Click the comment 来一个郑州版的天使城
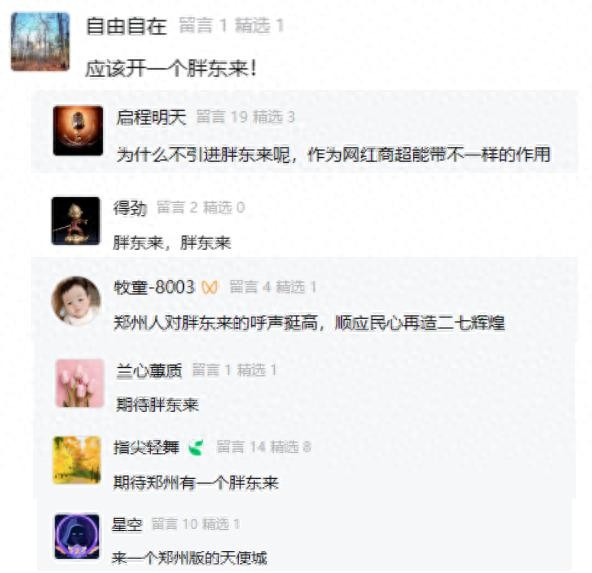The width and height of the screenshot is (592, 573). 190,558
